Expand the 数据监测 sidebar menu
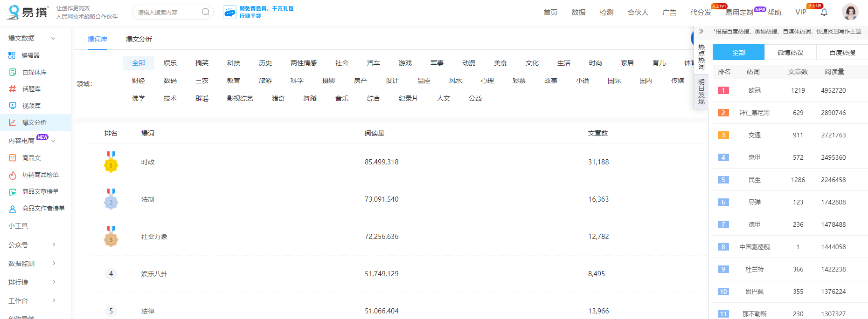 (54, 263)
